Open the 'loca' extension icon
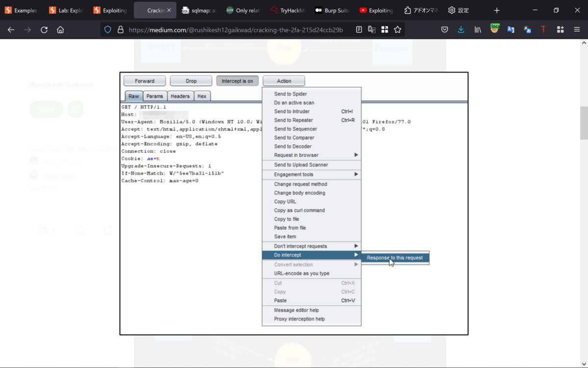 click(x=495, y=29)
